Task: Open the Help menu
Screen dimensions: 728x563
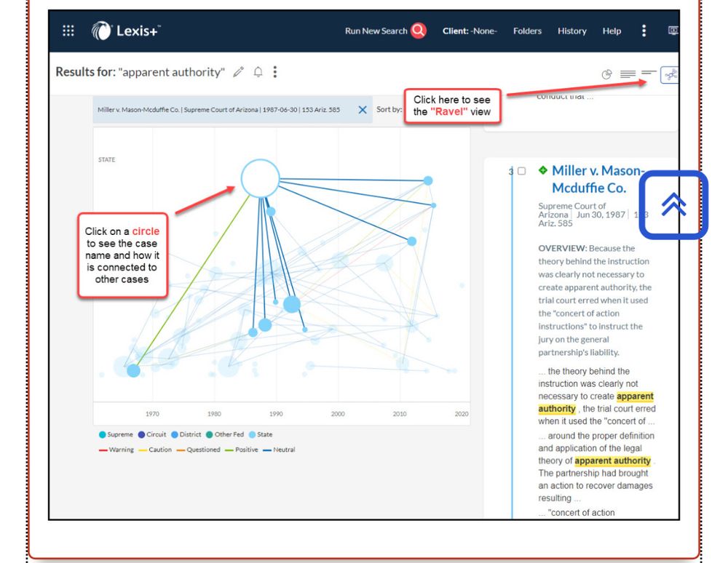Action: click(612, 31)
